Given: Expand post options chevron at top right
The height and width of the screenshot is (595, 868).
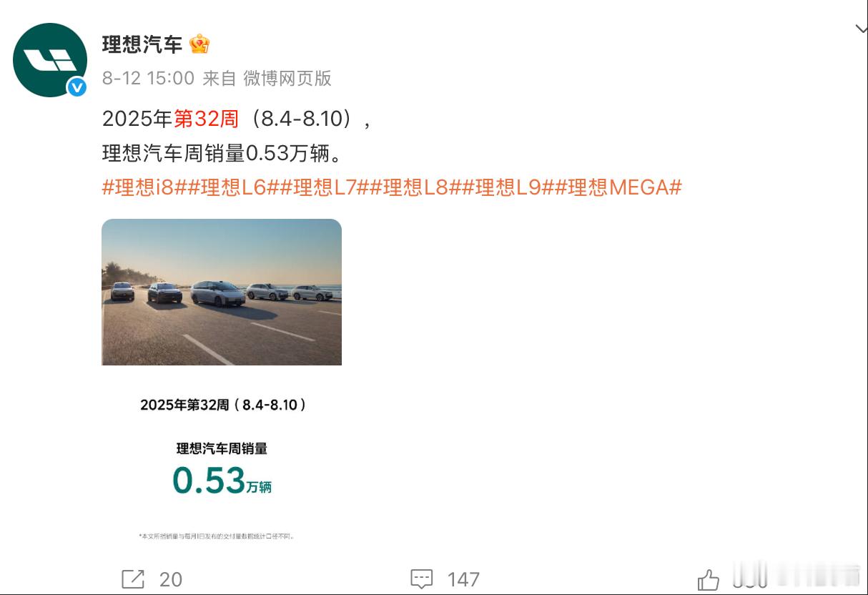Looking at the screenshot, I should tap(861, 29).
